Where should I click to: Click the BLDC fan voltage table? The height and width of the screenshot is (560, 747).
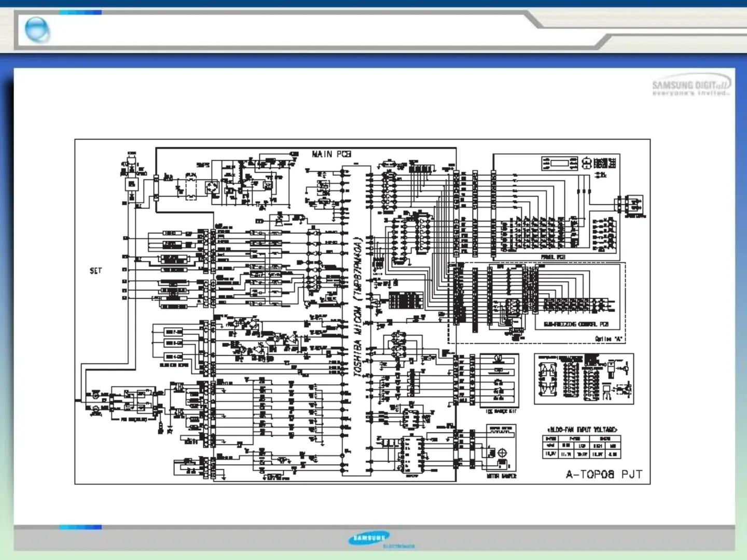(582, 447)
